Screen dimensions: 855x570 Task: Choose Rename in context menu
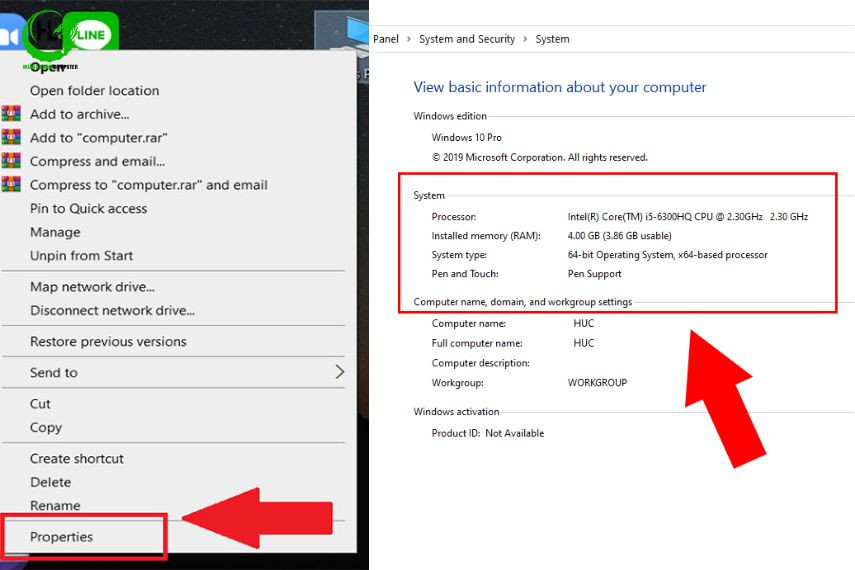pos(55,506)
